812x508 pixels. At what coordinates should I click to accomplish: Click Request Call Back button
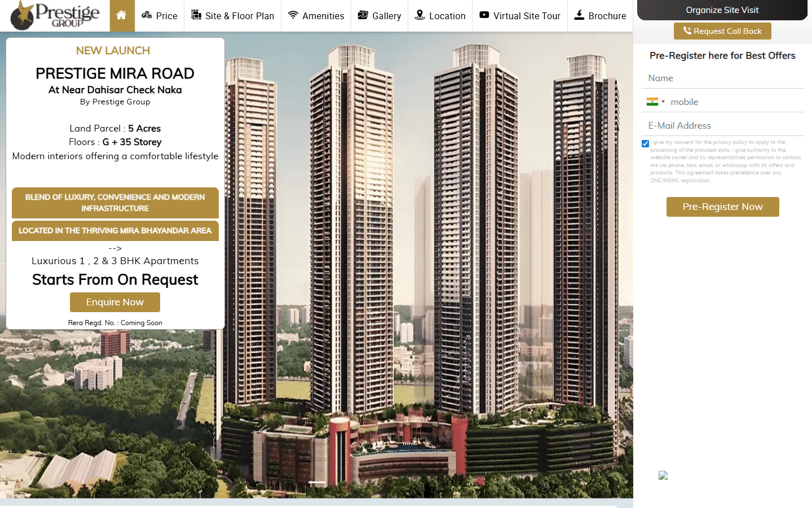tap(722, 31)
